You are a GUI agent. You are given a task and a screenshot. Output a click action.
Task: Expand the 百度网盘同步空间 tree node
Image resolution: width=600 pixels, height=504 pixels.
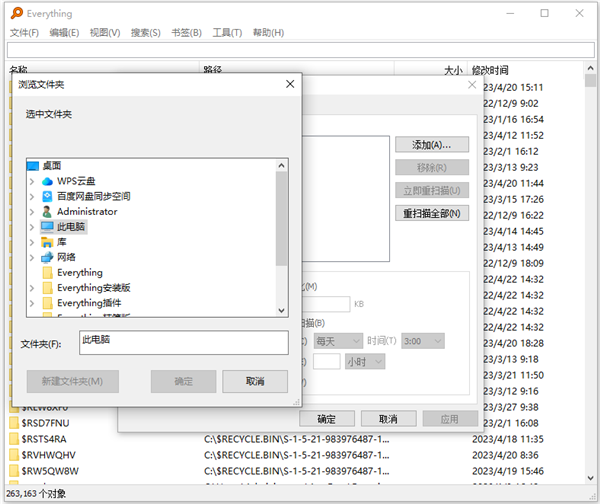point(32,197)
